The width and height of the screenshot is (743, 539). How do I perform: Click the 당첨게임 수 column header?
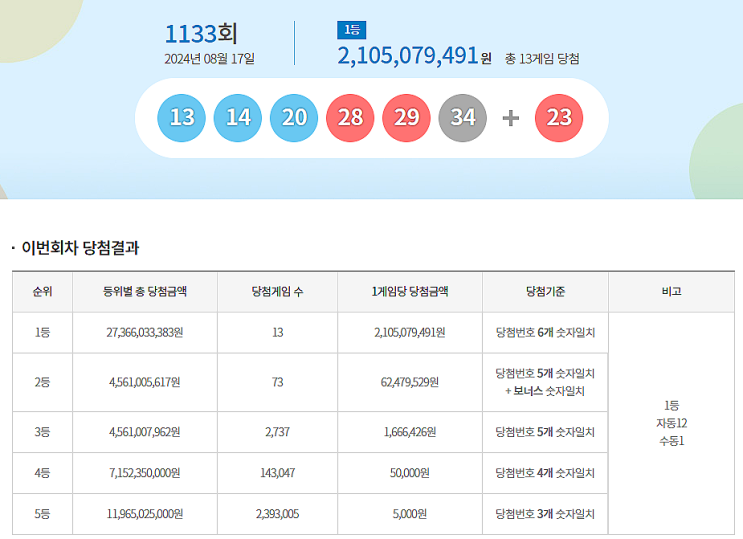pyautogui.click(x=277, y=292)
